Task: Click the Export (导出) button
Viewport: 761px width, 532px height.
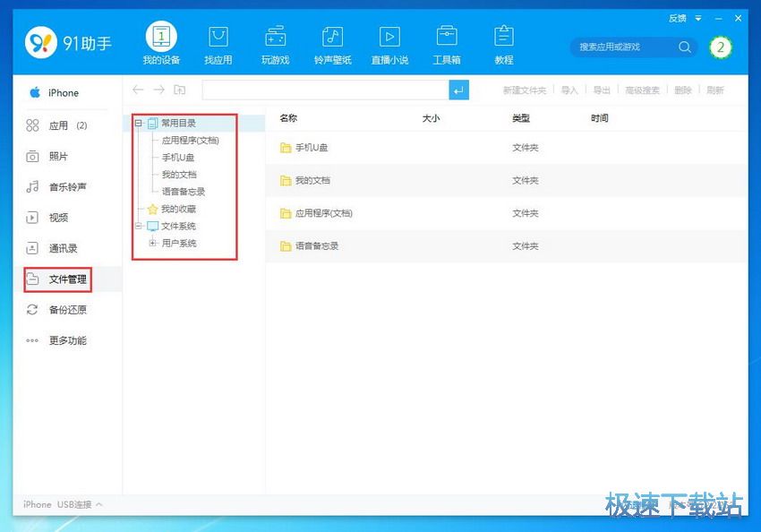Action: (602, 90)
